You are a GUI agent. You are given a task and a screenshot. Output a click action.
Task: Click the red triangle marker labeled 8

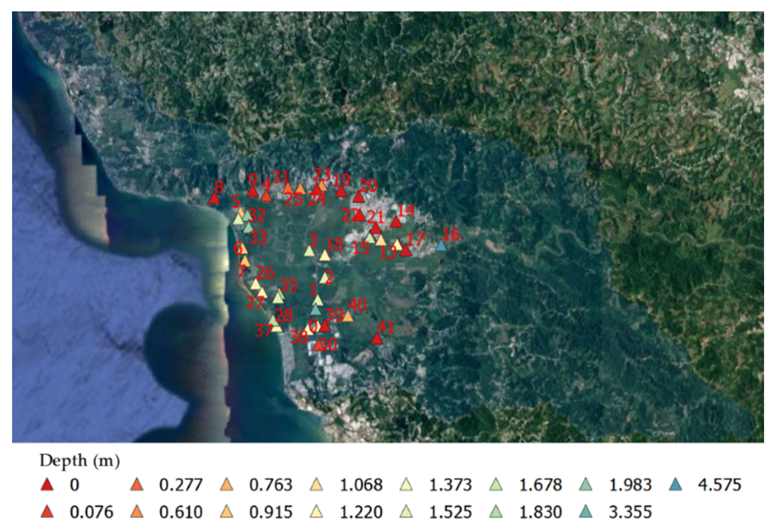pos(214,198)
